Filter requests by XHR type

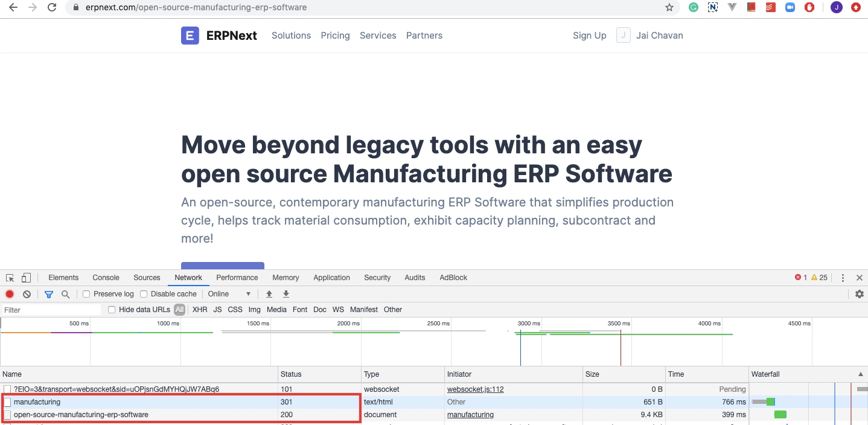200,310
